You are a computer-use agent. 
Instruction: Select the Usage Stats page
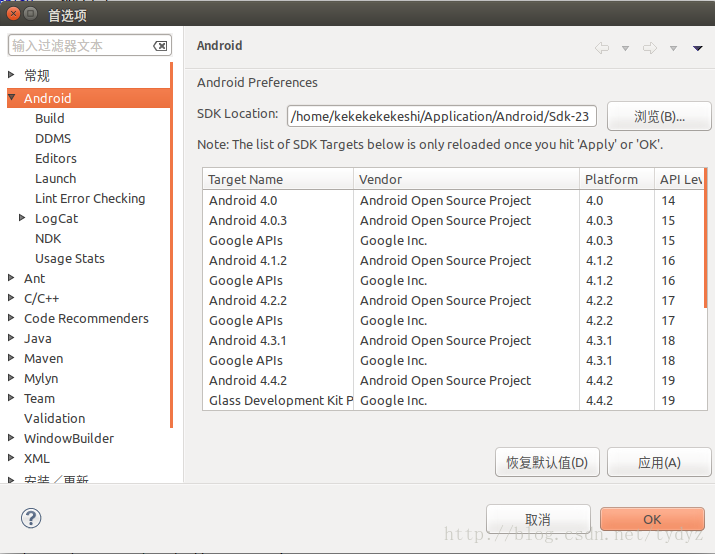70,259
